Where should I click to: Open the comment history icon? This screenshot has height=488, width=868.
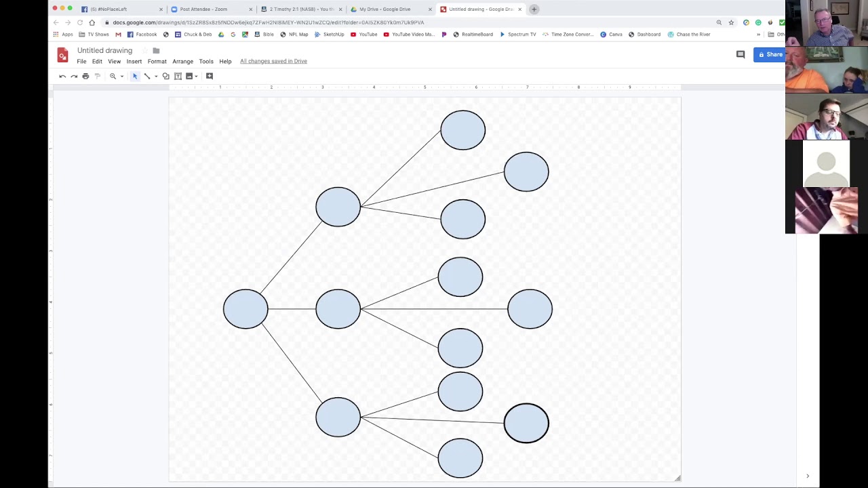point(741,54)
